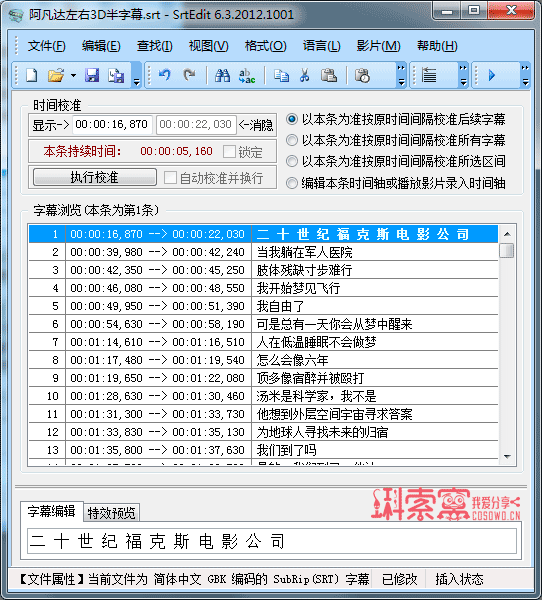Viewport: 542px width, 600px height.
Task: Click the Cut scissors icon
Action: pos(304,75)
